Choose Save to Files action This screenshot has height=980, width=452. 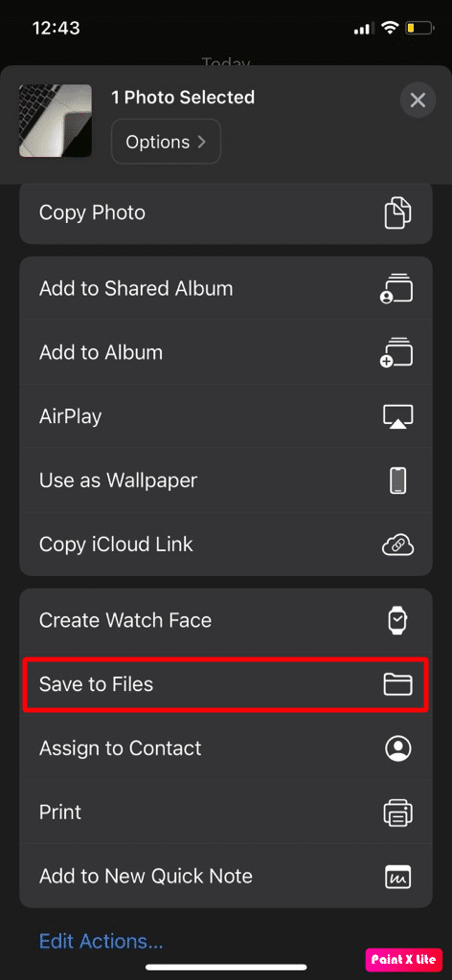pyautogui.click(x=226, y=684)
